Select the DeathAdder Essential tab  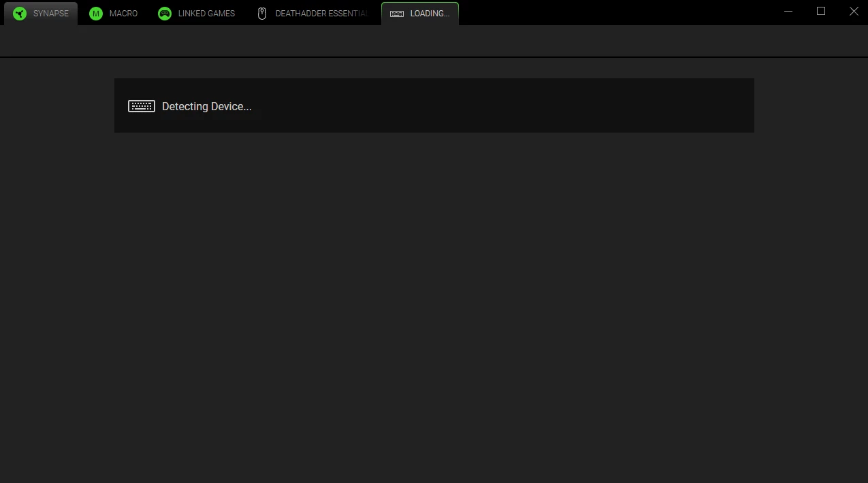pyautogui.click(x=312, y=14)
